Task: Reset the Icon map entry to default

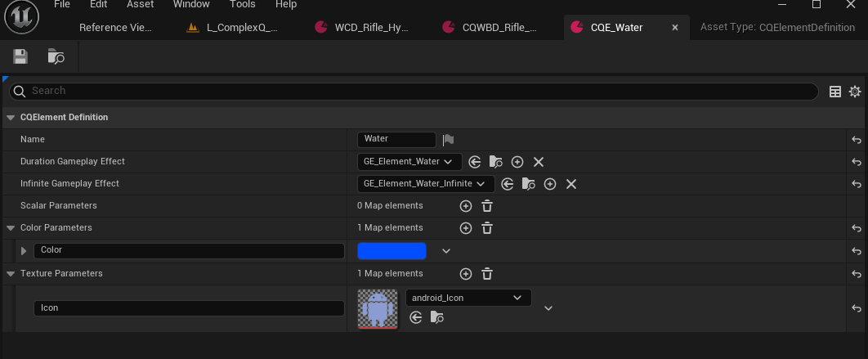Action: 857,308
